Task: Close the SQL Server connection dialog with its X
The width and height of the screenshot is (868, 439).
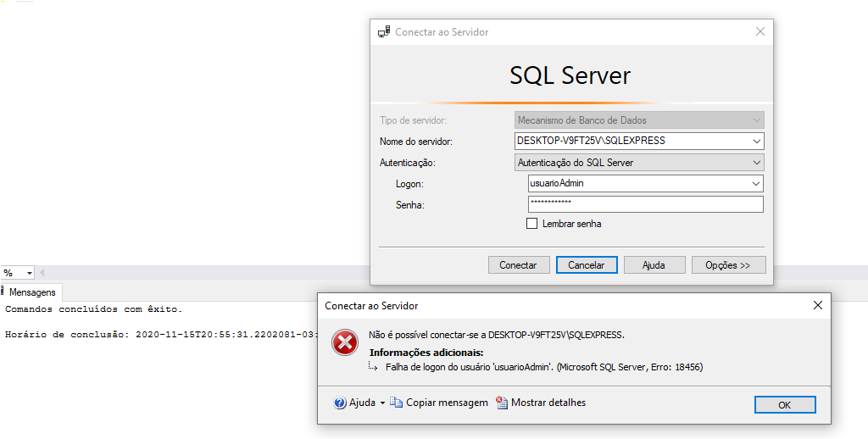Action: 759,32
